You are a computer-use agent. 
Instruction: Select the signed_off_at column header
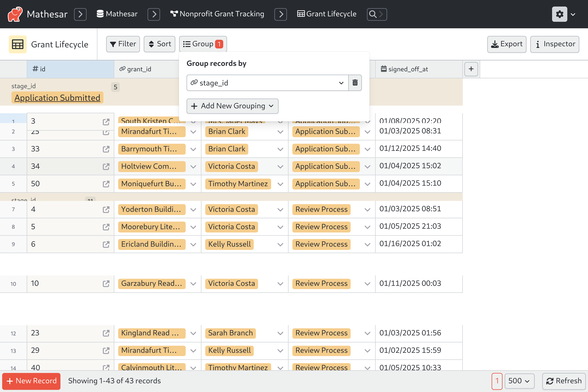tap(419, 69)
